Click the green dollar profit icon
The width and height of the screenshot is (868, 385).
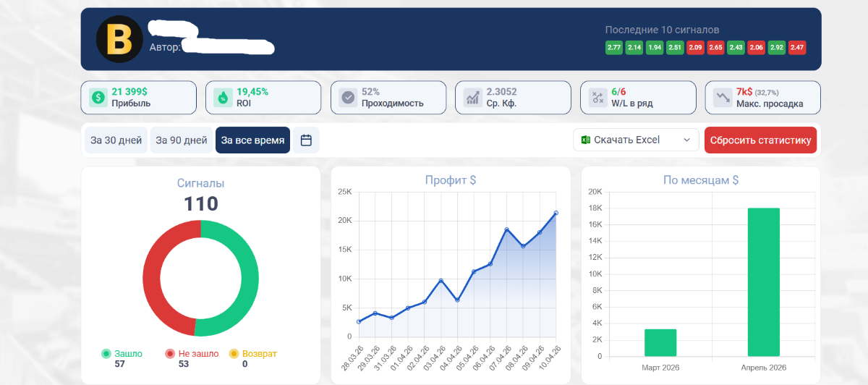tap(98, 97)
